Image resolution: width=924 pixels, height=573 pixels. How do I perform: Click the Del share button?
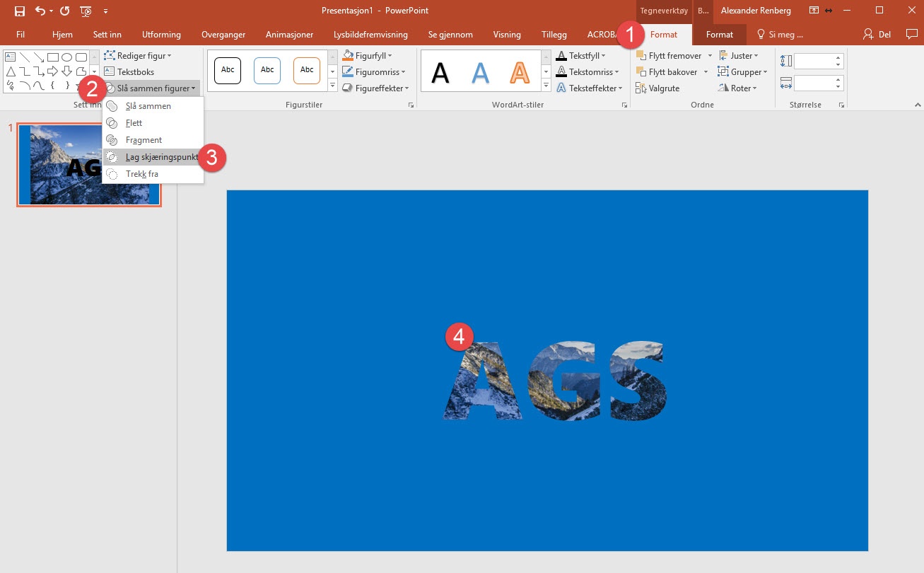877,34
